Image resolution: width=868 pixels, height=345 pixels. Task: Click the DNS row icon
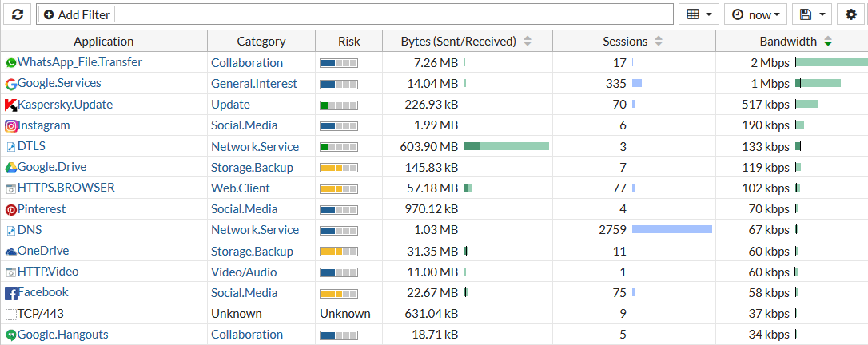click(11, 231)
